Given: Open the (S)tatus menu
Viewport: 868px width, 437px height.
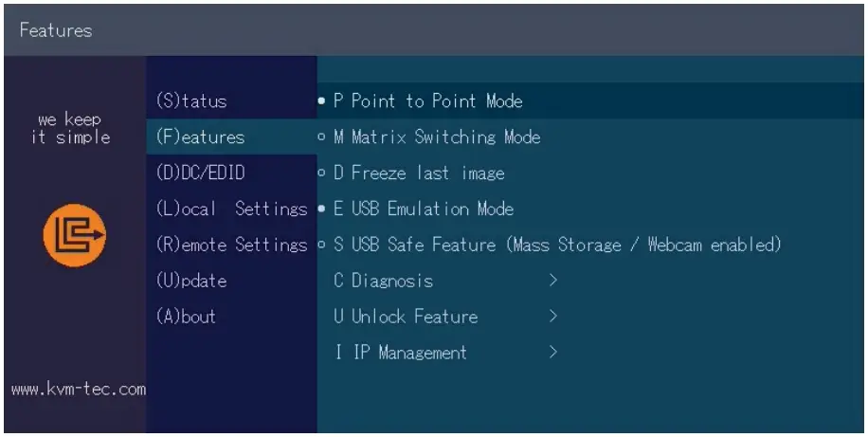Looking at the screenshot, I should pyautogui.click(x=190, y=100).
